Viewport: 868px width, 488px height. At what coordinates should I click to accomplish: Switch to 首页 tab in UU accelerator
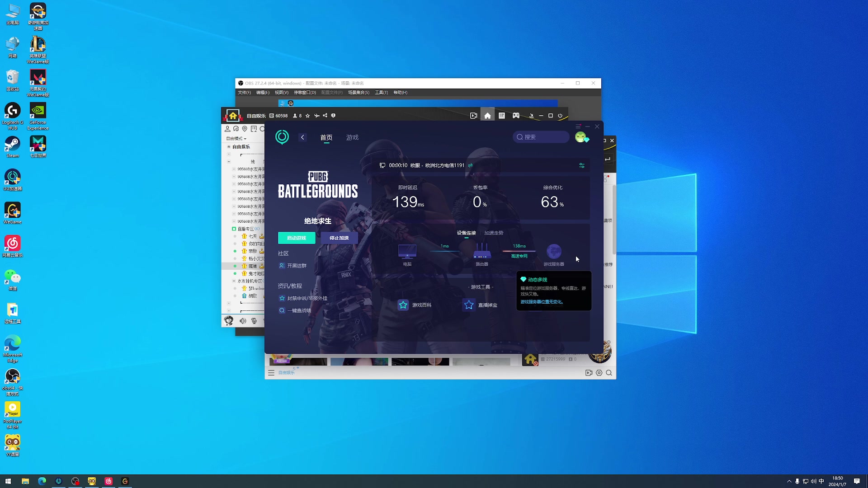[x=326, y=137]
